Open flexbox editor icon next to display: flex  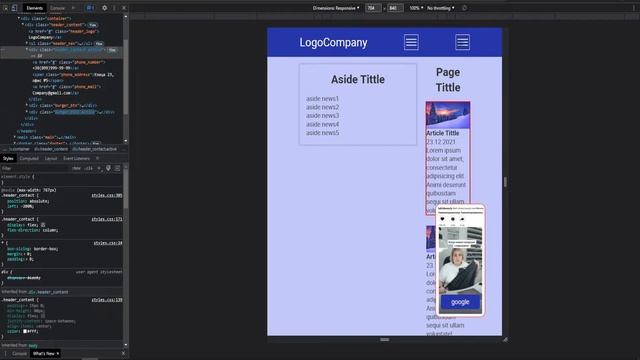[43, 225]
